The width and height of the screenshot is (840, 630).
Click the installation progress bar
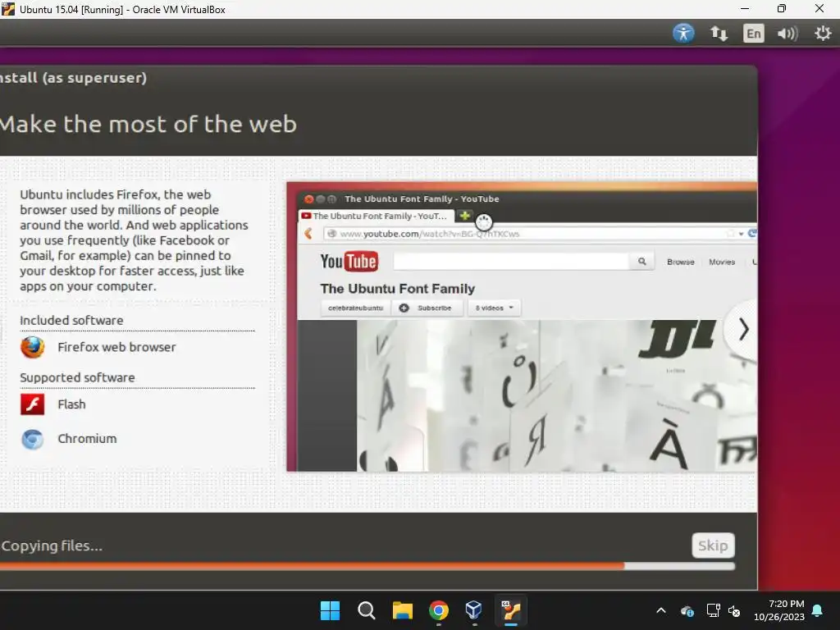click(x=367, y=566)
